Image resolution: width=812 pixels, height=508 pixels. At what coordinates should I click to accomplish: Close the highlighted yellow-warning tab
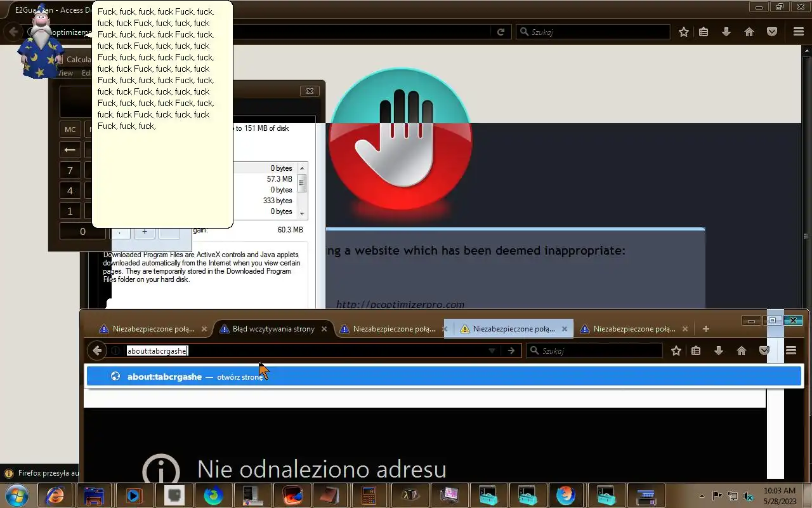coord(565,329)
